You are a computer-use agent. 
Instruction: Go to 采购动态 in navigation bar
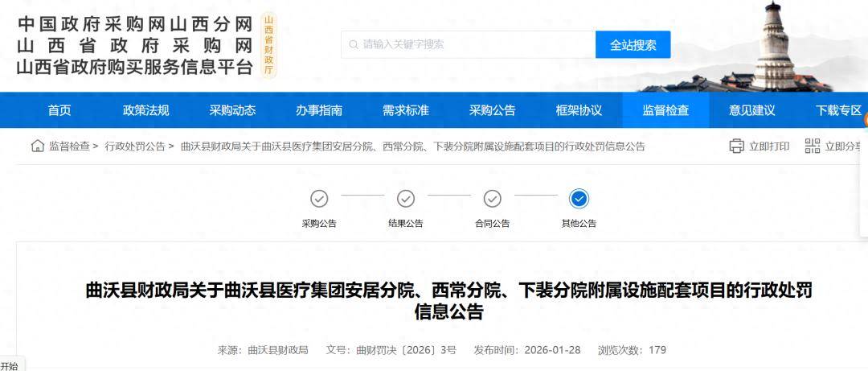point(232,110)
